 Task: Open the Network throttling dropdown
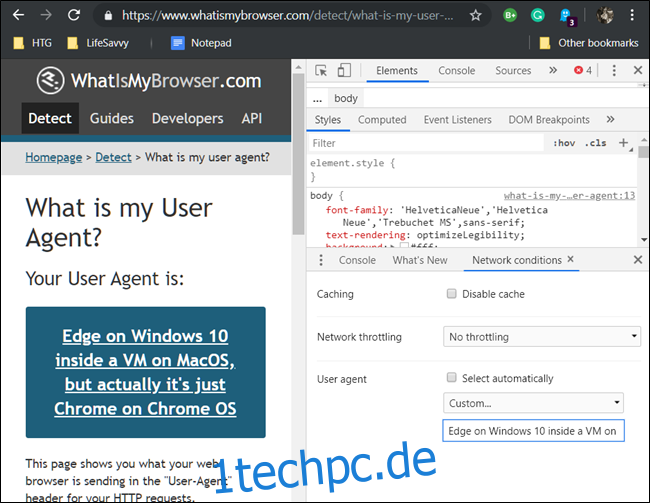coord(541,337)
